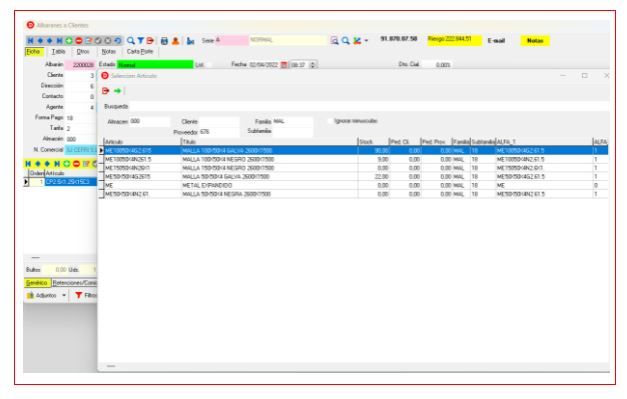This screenshot has width=627, height=399.
Task: Switch to the Ficha tab
Action: (x=34, y=52)
